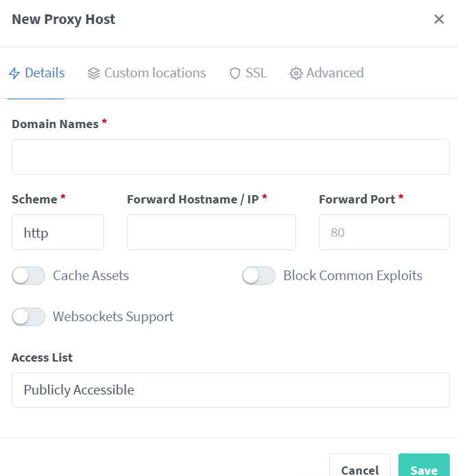The image size is (458, 476).
Task: Open the Scheme http dropdown
Action: 58,232
